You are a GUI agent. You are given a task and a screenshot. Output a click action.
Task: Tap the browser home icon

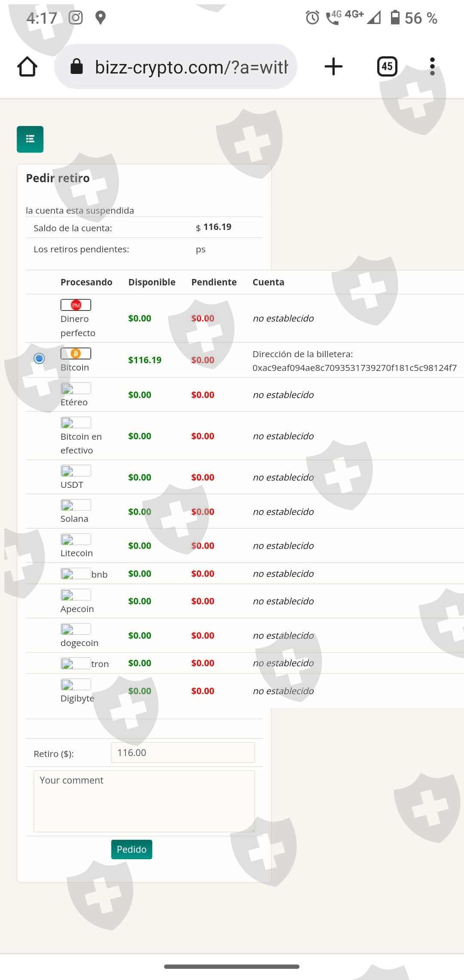pyautogui.click(x=27, y=67)
